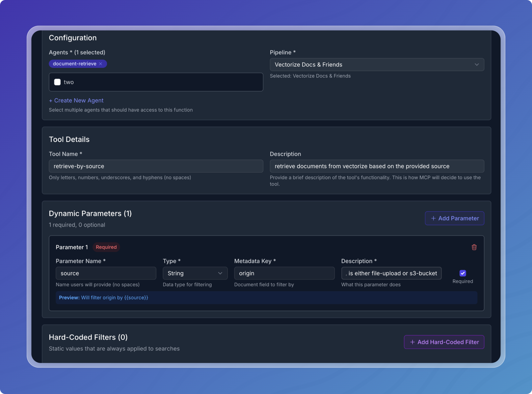Click the Dynamic Parameters (1) heading
This screenshot has height=394, width=532.
click(x=90, y=213)
